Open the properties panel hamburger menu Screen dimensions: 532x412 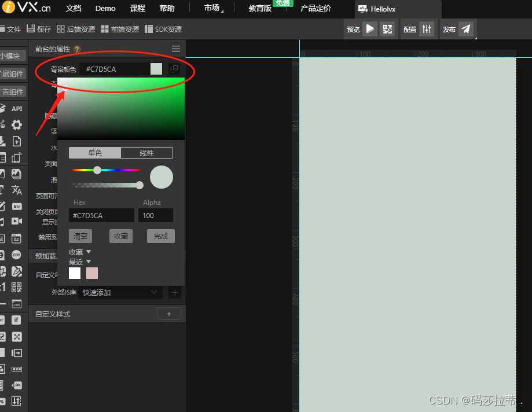pyautogui.click(x=176, y=49)
